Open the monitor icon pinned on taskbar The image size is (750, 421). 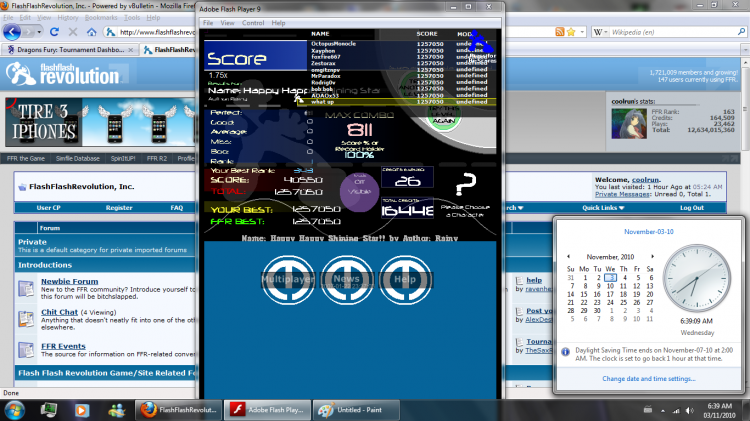click(x=48, y=410)
